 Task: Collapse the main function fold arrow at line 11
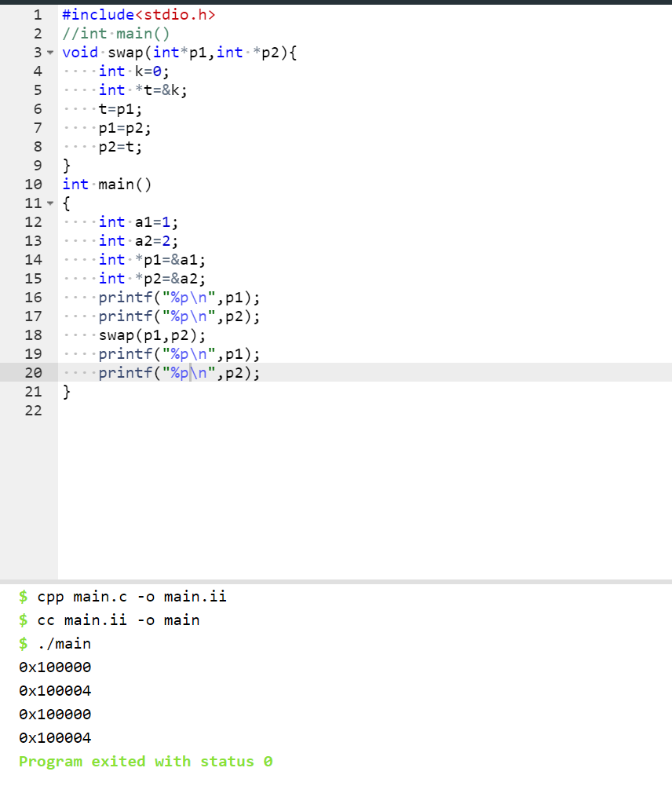click(x=50, y=203)
